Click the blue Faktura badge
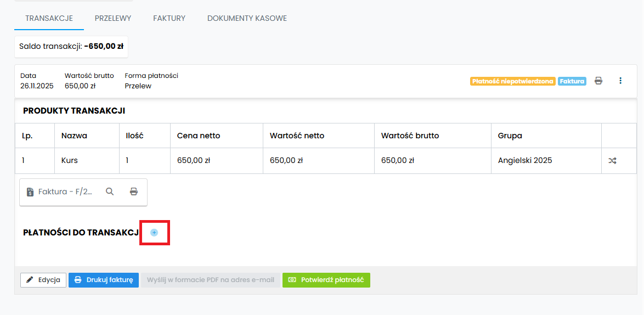Screen dimensions: 644x315 [572, 81]
